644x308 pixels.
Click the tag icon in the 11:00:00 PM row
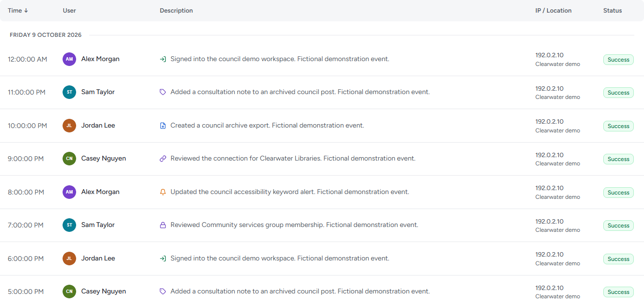coord(163,92)
